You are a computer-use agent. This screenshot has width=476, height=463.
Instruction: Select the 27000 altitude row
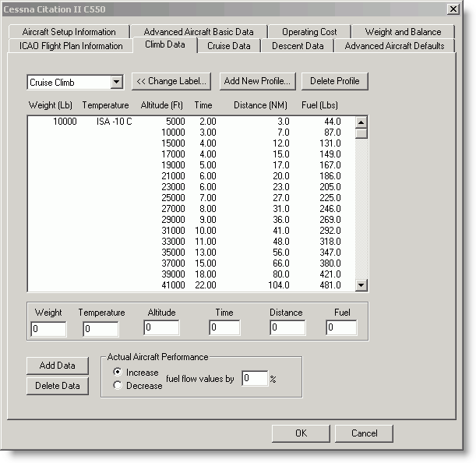pos(191,209)
